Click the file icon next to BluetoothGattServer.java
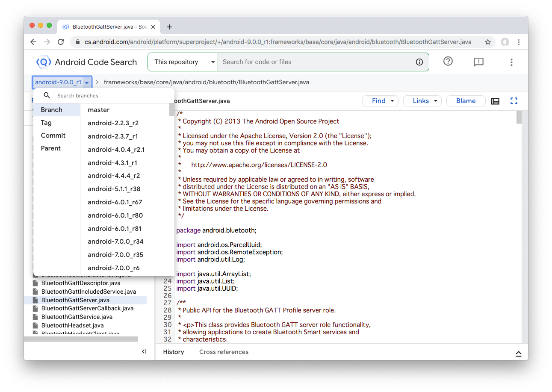Viewport: 552px width, 392px height. click(36, 300)
